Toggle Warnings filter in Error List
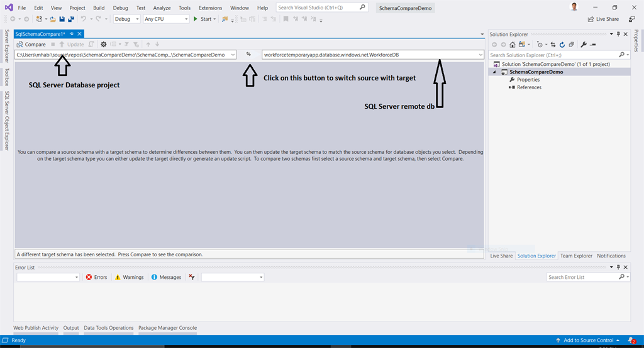Image resolution: width=644 pixels, height=348 pixels. coord(130,277)
